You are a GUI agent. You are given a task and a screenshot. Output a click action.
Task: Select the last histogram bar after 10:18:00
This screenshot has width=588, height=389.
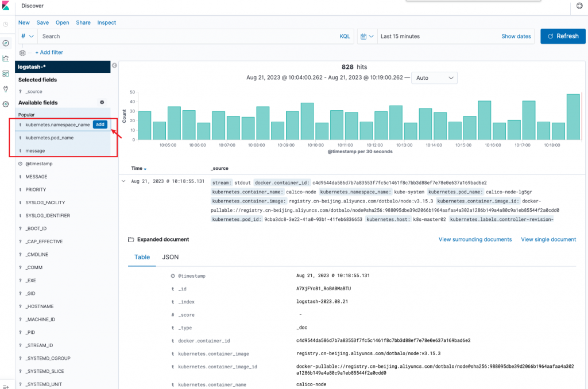pyautogui.click(x=574, y=117)
